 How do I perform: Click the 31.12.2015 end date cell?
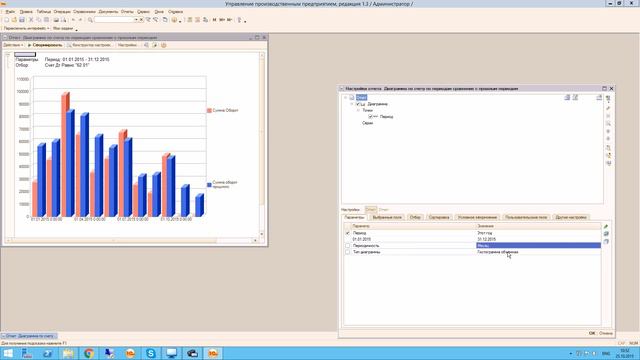[538, 239]
